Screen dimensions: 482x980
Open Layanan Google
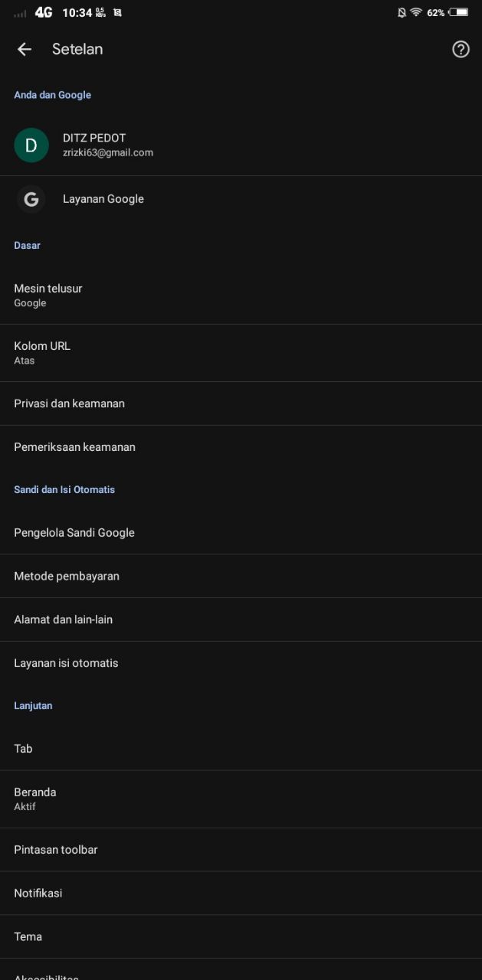241,199
